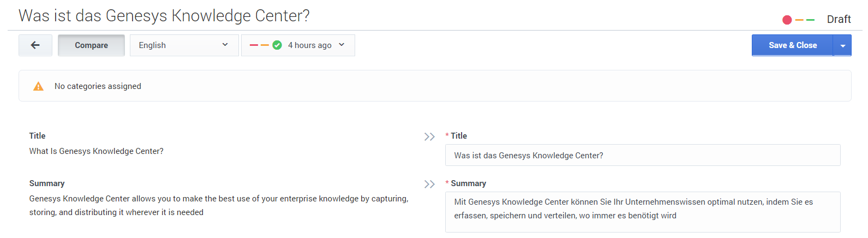Click the orange and green dashes beside Draft

tap(805, 20)
